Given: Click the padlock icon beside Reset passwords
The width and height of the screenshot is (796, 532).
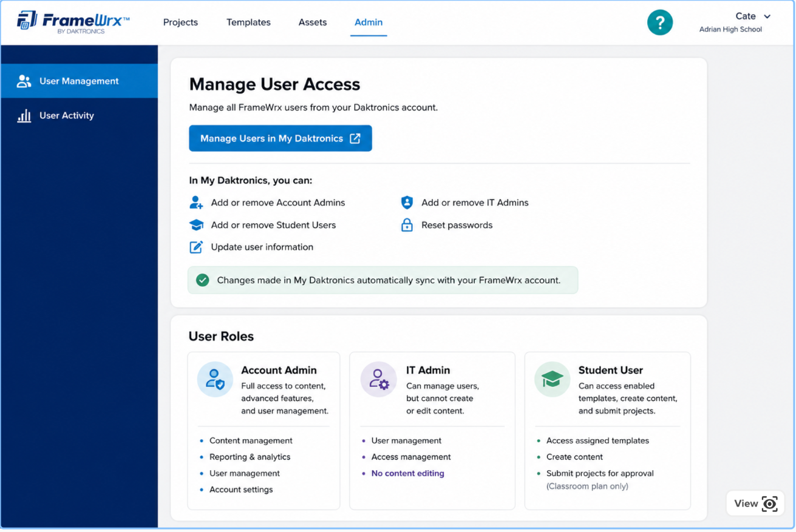Looking at the screenshot, I should [x=407, y=225].
